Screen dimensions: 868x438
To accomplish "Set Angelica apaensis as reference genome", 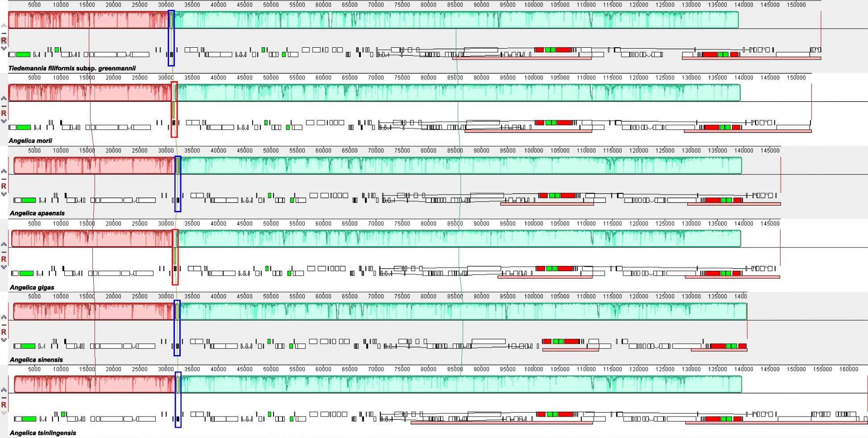I will 4,186.
